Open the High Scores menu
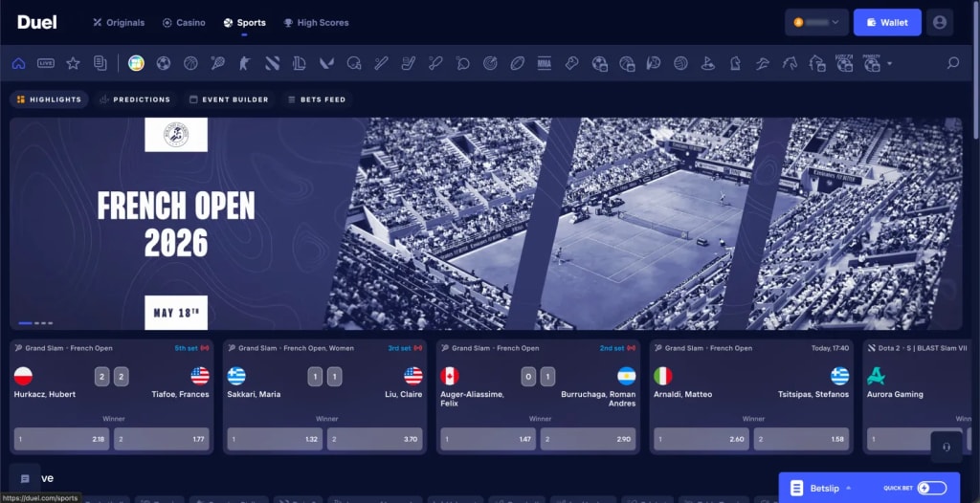This screenshot has height=503, width=980. [x=316, y=23]
